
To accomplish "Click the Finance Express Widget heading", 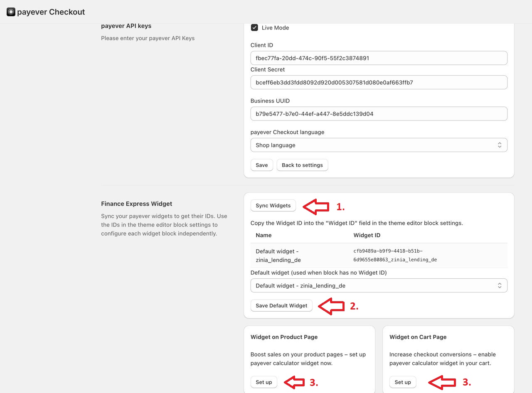I will [x=136, y=204].
